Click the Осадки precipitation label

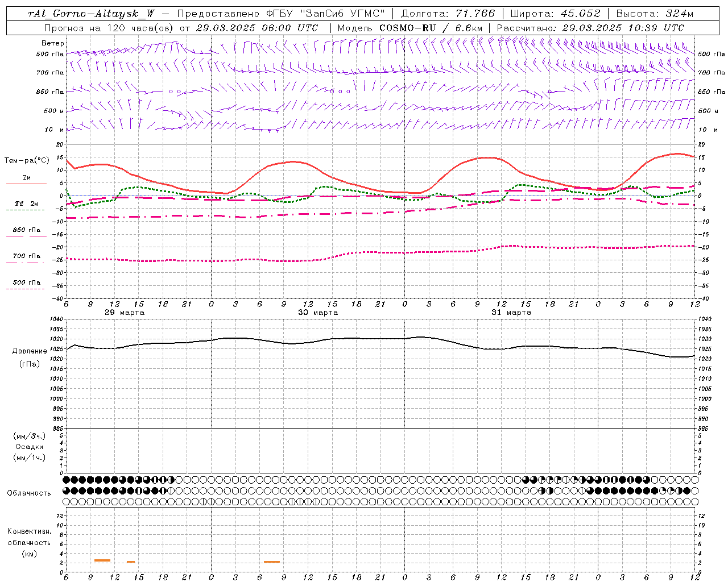pyautogui.click(x=30, y=447)
